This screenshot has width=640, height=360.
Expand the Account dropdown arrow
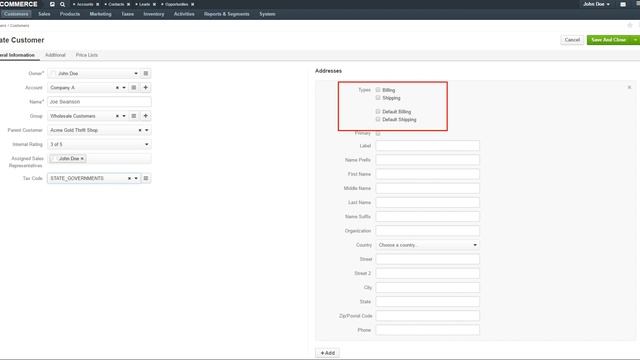point(124,88)
